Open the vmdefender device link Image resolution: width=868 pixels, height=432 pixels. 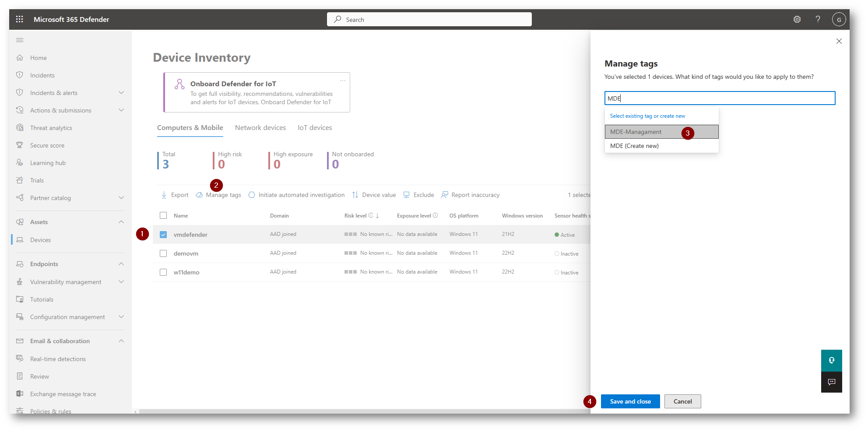click(190, 235)
